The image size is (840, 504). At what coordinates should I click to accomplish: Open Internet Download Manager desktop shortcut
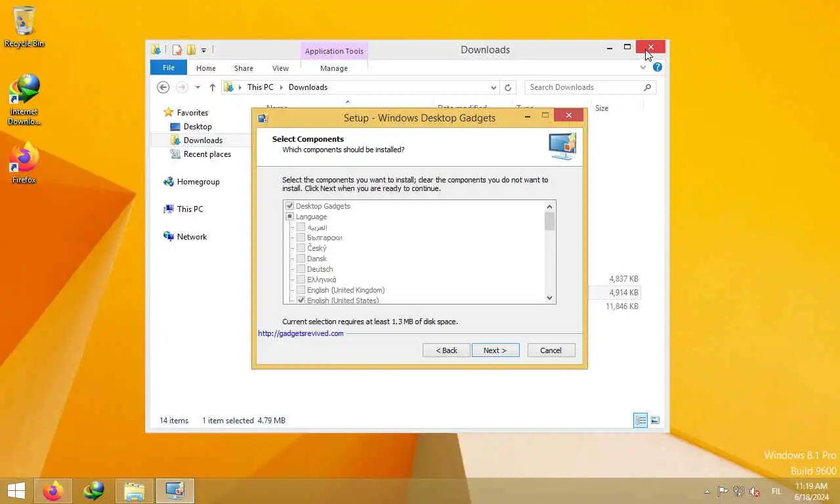point(24,100)
